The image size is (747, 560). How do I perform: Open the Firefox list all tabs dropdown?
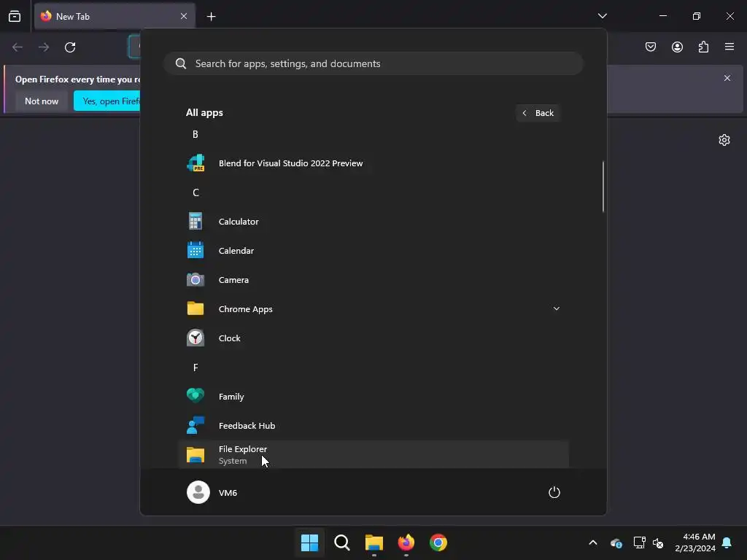[x=602, y=16]
